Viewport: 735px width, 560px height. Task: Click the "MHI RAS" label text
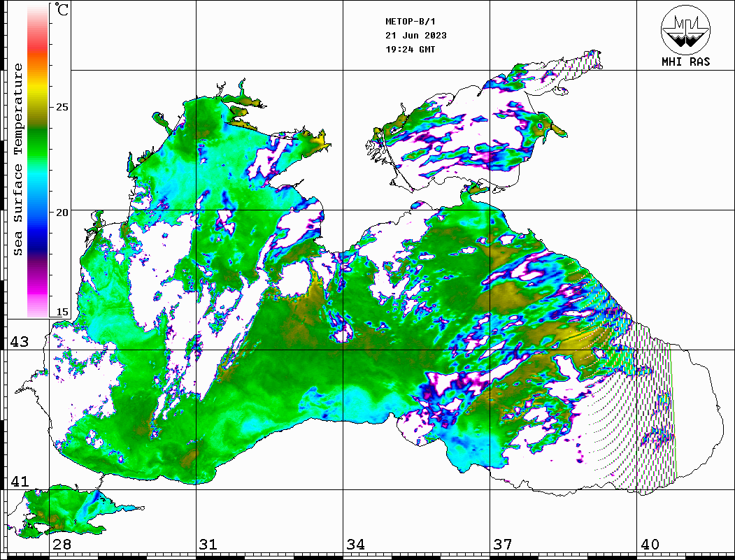(685, 62)
